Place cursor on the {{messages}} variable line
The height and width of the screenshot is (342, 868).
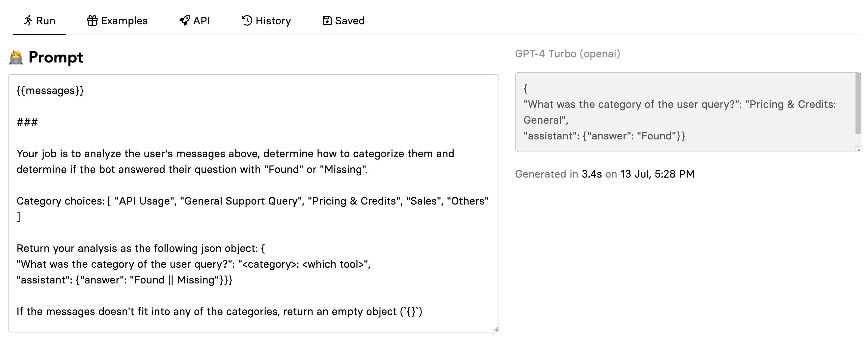point(50,90)
